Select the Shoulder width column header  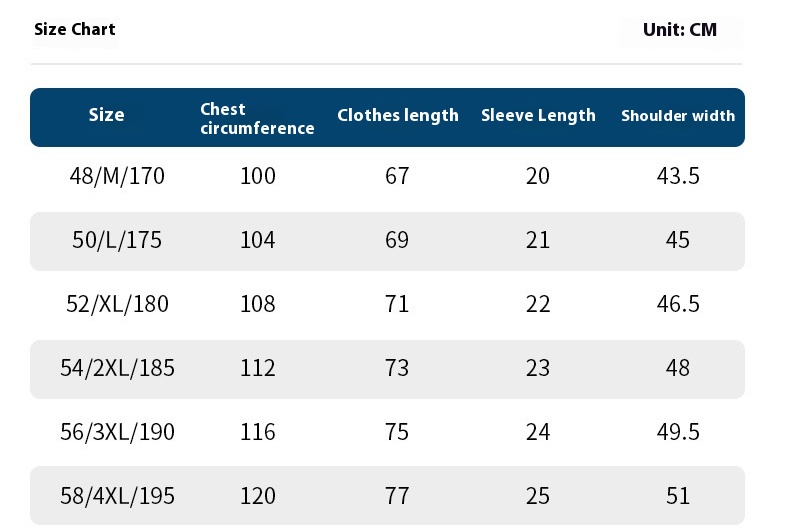tap(678, 116)
